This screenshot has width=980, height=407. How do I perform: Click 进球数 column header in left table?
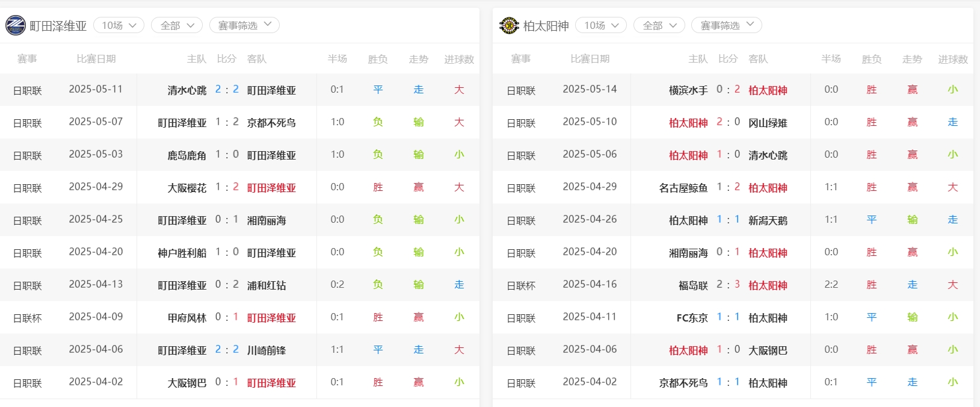[x=459, y=59]
